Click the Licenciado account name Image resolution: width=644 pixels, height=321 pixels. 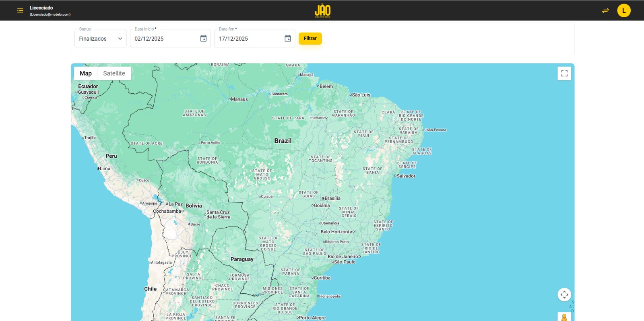point(41,8)
